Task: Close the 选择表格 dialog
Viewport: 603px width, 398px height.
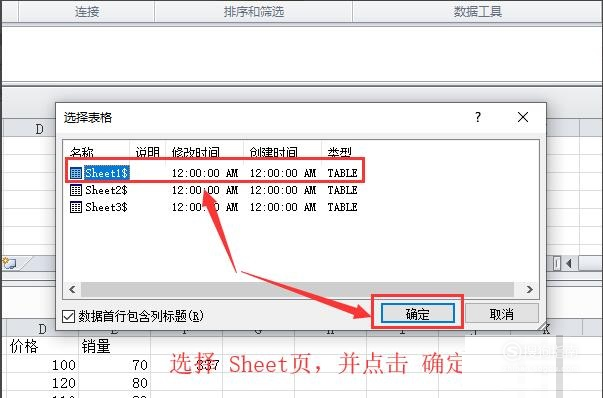Action: (x=523, y=117)
